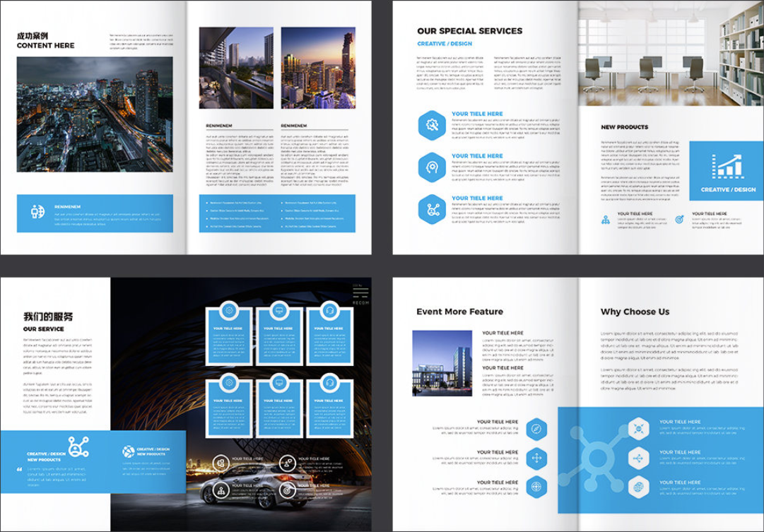Image resolution: width=764 pixels, height=532 pixels.
Task: Click the 'NEW PRODUCTS' heading beside the office photo
Action: click(624, 126)
